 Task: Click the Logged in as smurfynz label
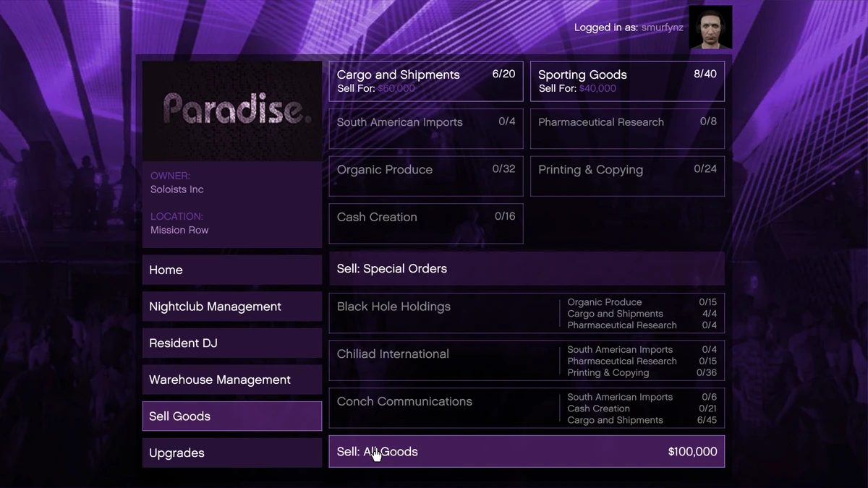pos(629,27)
